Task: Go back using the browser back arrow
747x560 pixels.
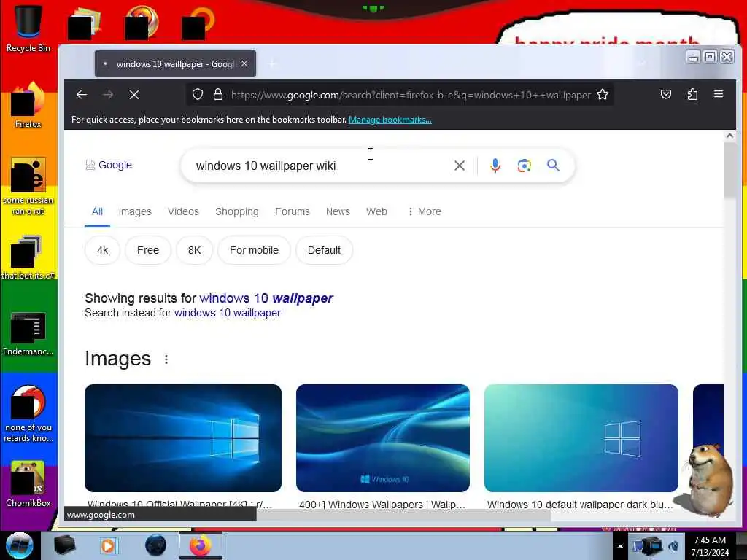Action: pyautogui.click(x=82, y=95)
